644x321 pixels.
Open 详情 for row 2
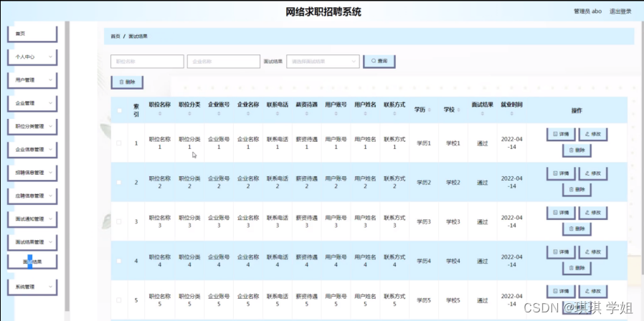click(561, 173)
